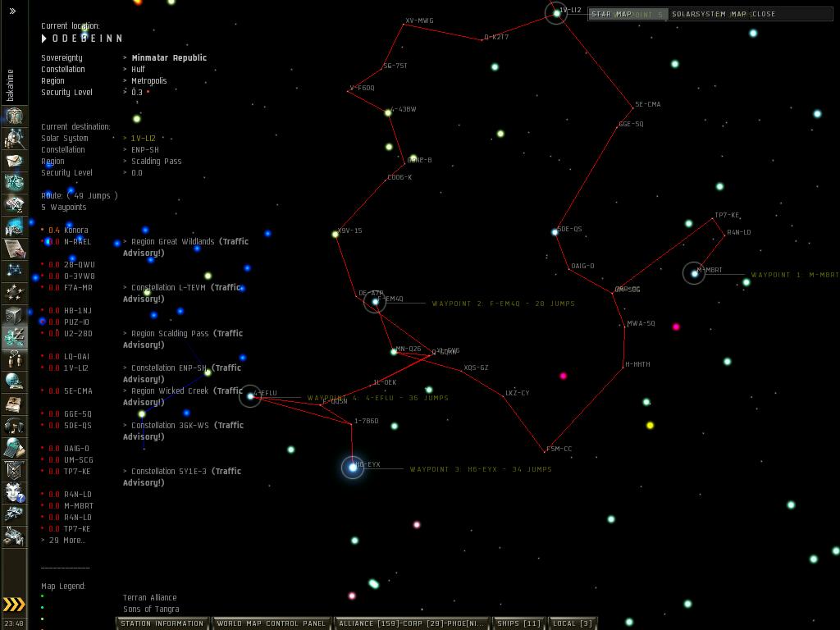Click Constellation 5Y1E-3 traffic advisory text
840x630 pixels.
tap(182, 477)
